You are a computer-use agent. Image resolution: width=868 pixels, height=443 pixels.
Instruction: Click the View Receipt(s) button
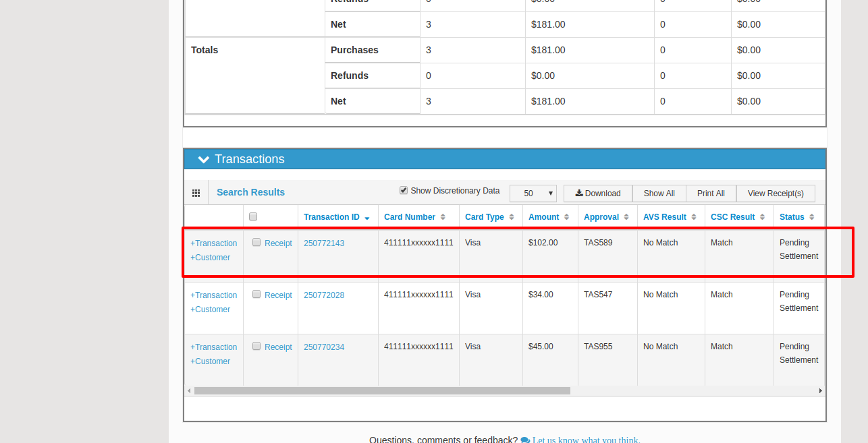pyautogui.click(x=775, y=194)
